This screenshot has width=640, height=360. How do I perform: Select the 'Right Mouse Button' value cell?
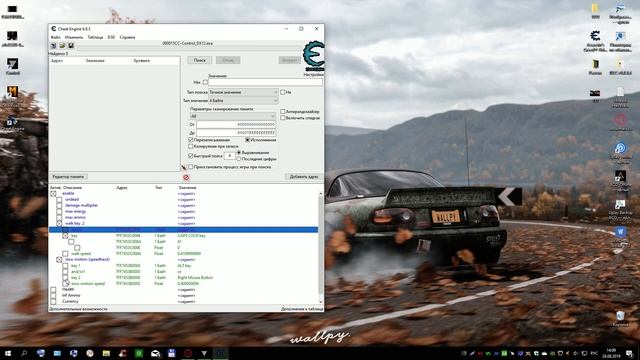[x=195, y=278]
